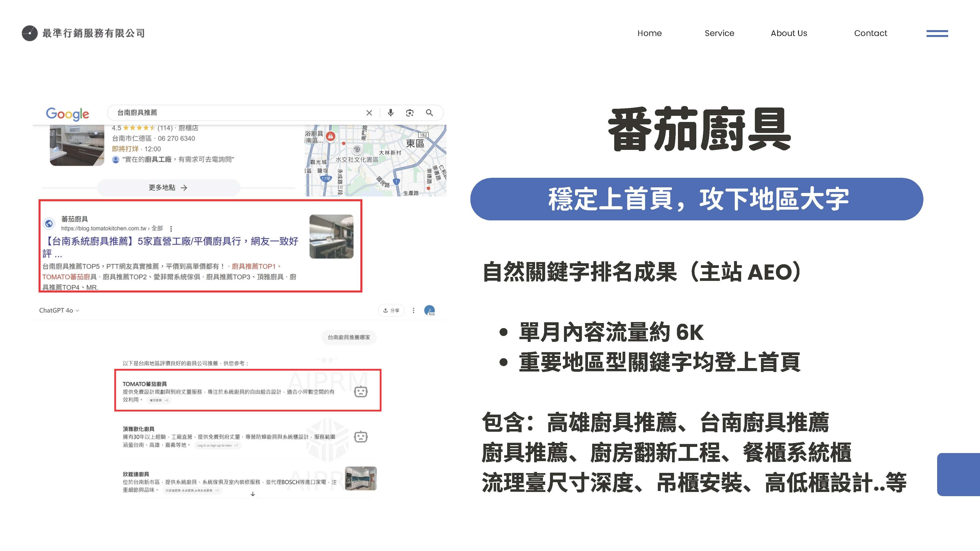Open the three-dot menu beside tomatokitchen URL
Screen dimensions: 980x551
(x=171, y=228)
